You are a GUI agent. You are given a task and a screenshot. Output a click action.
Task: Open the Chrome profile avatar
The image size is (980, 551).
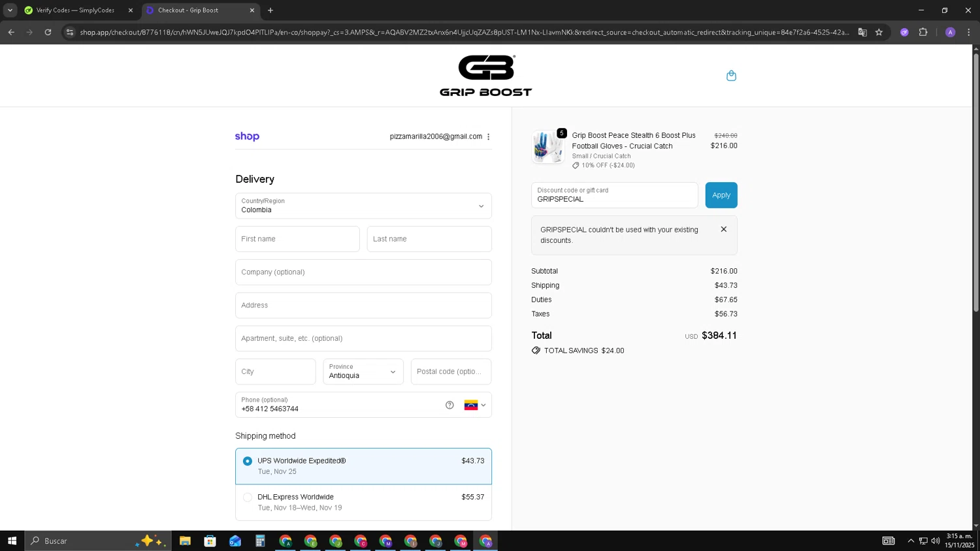950,32
